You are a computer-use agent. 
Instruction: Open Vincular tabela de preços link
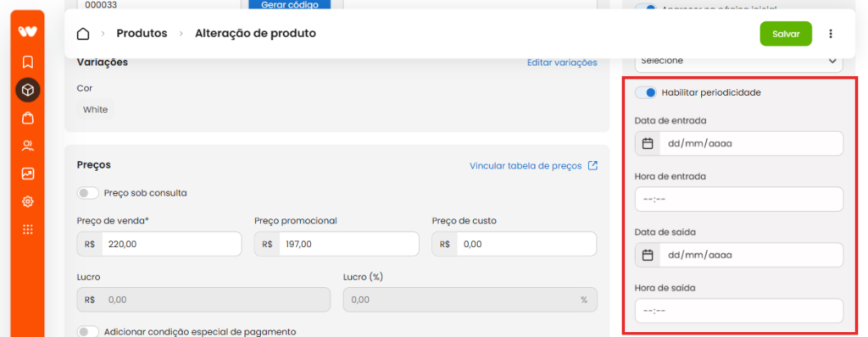tap(526, 165)
